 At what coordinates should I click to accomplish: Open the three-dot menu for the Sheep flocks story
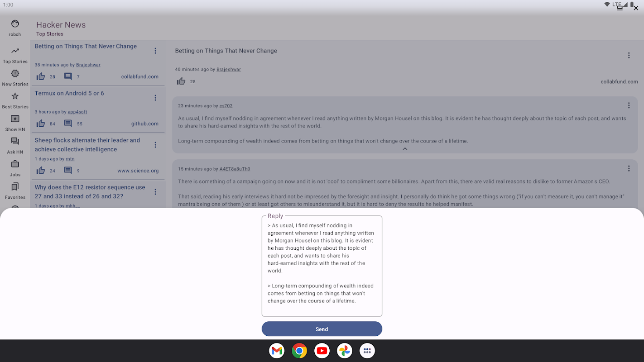tap(155, 145)
